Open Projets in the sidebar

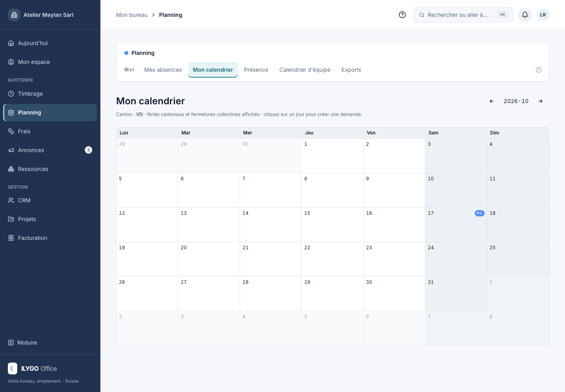pyautogui.click(x=50, y=219)
